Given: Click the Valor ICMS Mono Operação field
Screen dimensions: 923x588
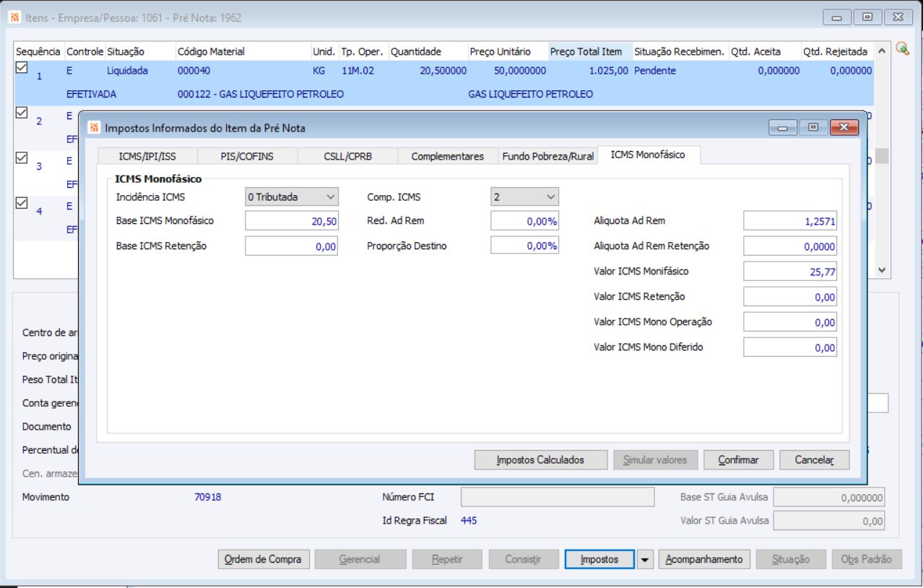Looking at the screenshot, I should (790, 322).
